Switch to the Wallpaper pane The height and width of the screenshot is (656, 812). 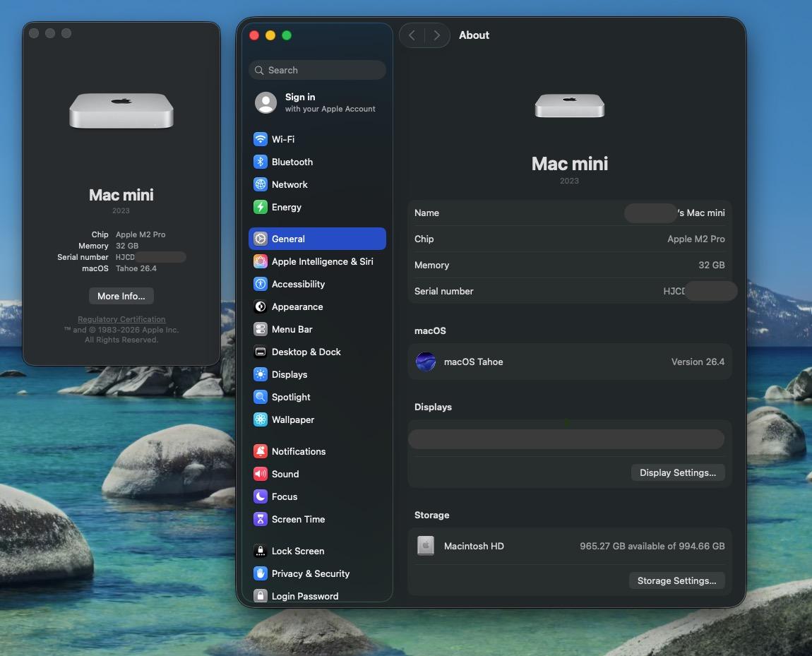[x=292, y=419]
